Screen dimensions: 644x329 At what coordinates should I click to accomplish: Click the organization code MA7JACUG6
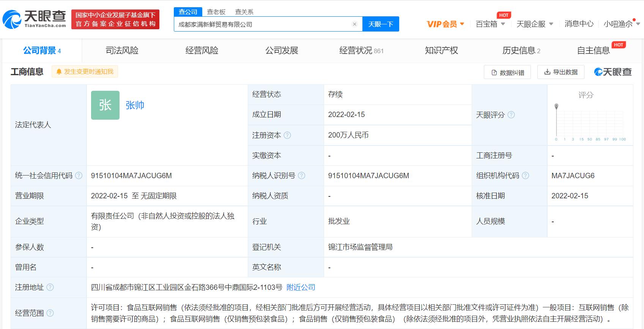(x=573, y=176)
